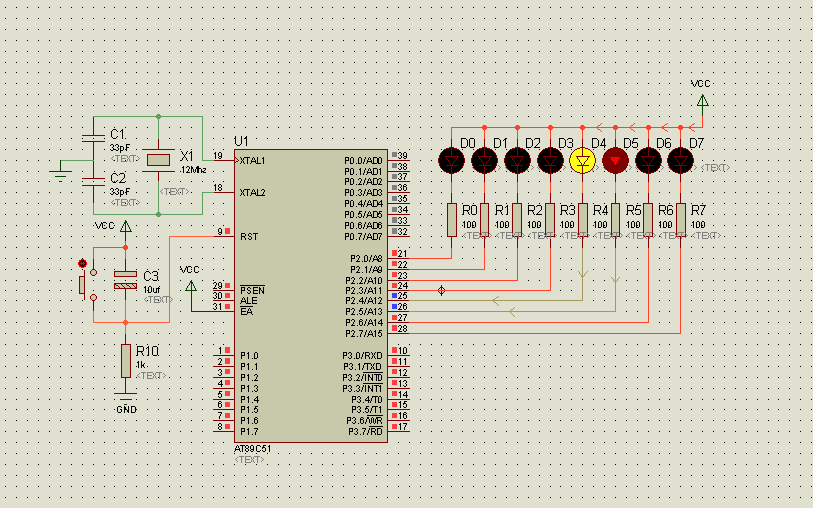Click pin number '17' on P3.7/RD

[x=403, y=427]
